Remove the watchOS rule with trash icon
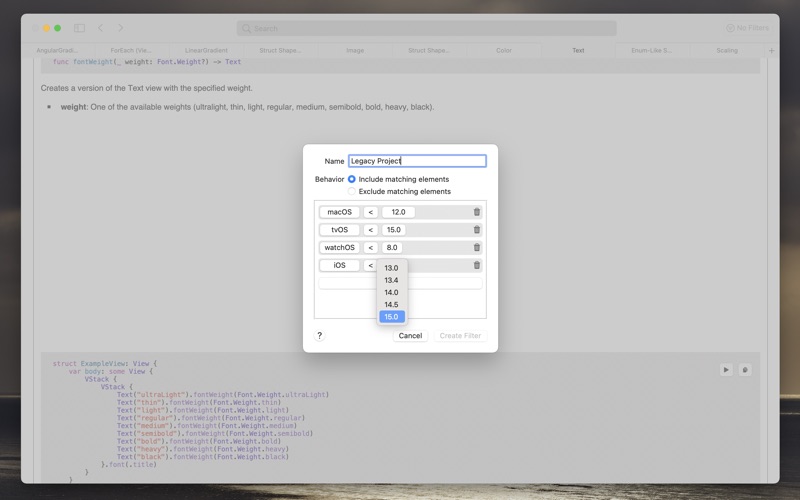This screenshot has height=500, width=800. [476, 248]
